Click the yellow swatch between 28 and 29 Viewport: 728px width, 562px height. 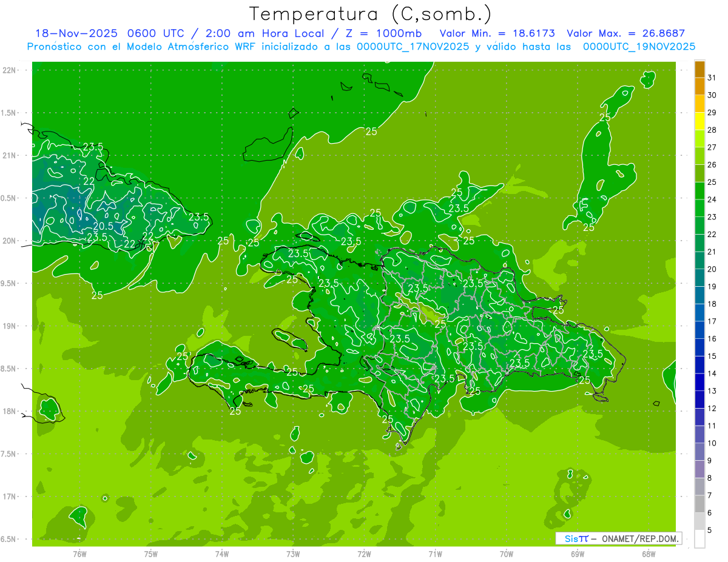pyautogui.click(x=699, y=121)
